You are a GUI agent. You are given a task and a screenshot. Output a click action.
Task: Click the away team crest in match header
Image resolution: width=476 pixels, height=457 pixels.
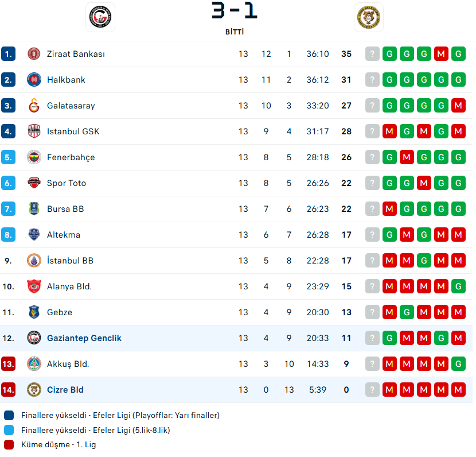coord(369,17)
